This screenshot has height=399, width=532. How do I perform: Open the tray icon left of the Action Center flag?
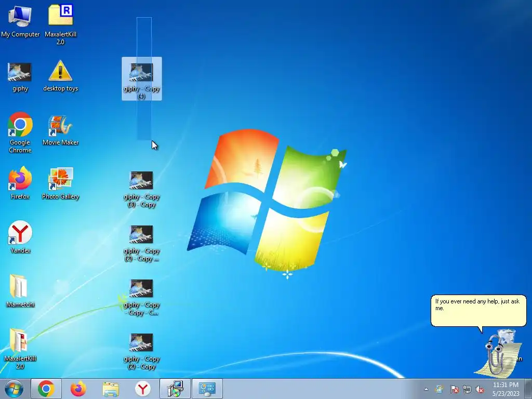click(440, 389)
